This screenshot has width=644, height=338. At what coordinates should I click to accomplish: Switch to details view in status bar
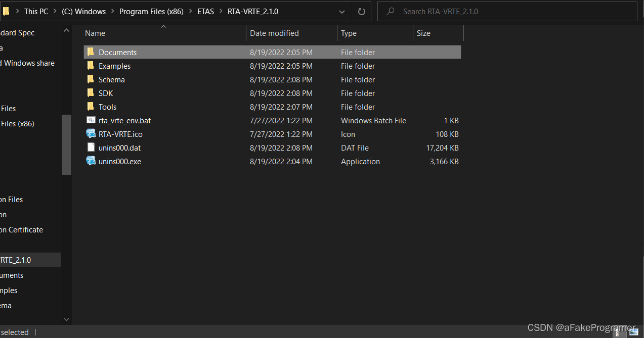(x=617, y=332)
